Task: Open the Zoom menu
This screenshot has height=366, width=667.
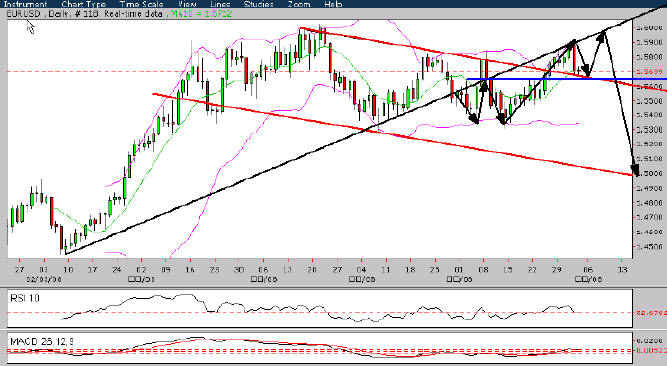Action: point(299,4)
